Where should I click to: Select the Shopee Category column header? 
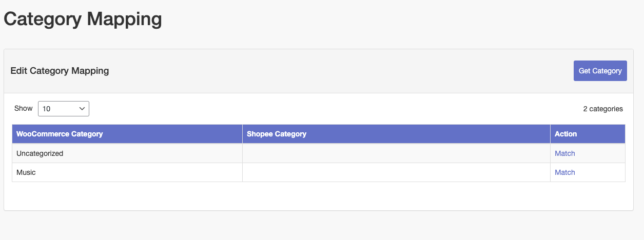pyautogui.click(x=277, y=134)
